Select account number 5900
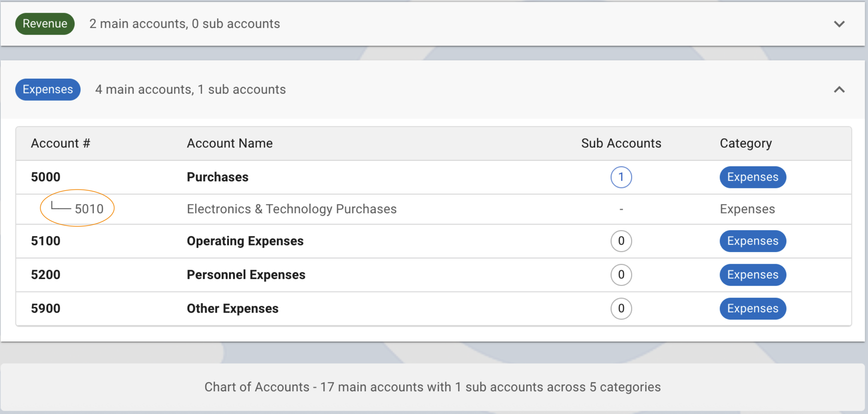Image resolution: width=868 pixels, height=414 pixels. coord(45,308)
